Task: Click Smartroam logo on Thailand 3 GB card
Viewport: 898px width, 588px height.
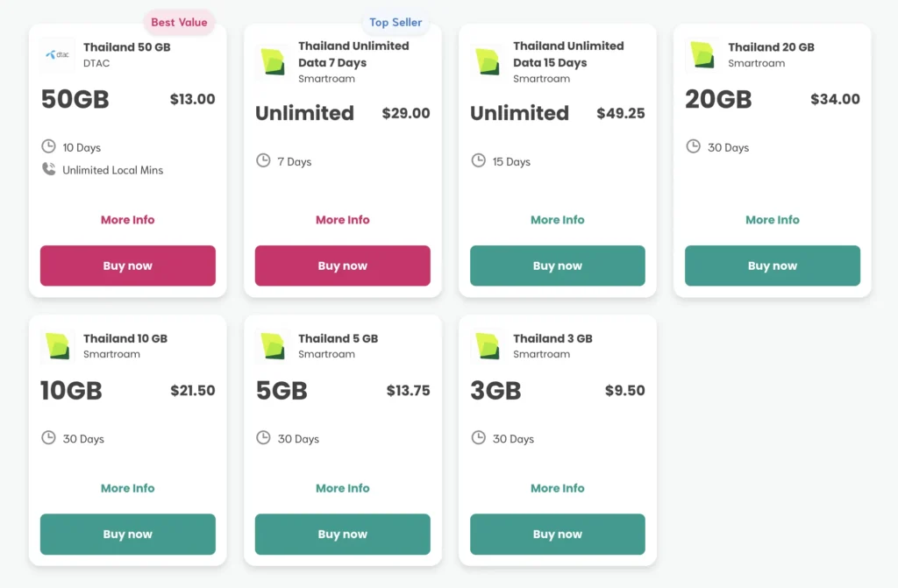Action: pyautogui.click(x=488, y=346)
